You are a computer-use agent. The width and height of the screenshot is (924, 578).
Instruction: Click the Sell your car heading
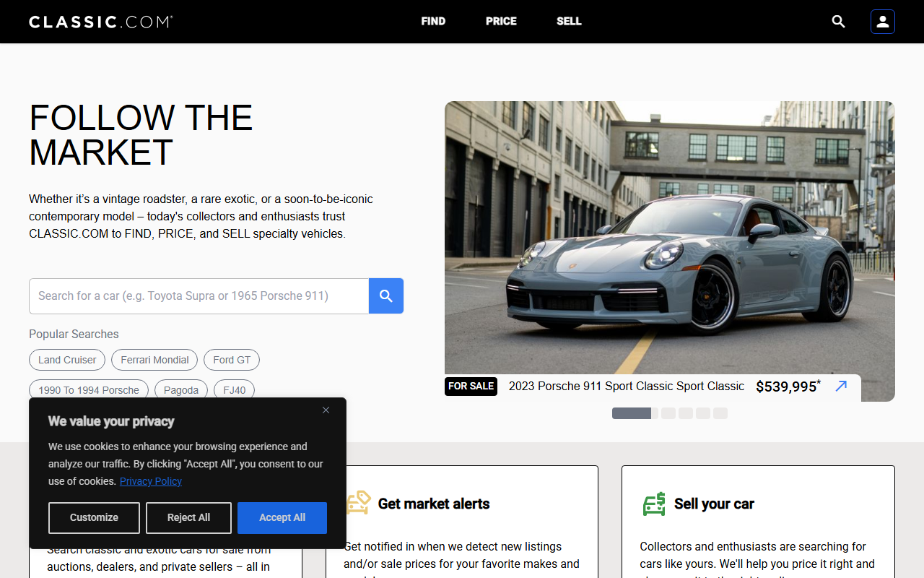pos(714,504)
